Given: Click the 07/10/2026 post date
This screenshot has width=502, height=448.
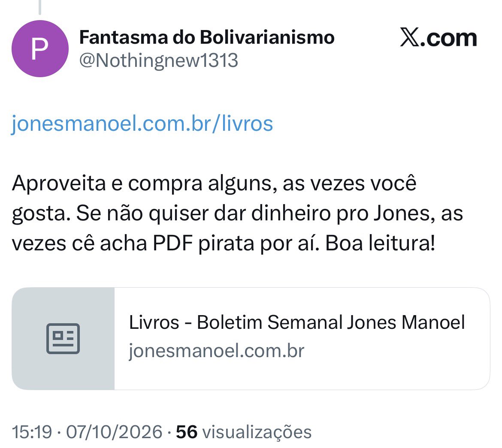Looking at the screenshot, I should (x=114, y=432).
